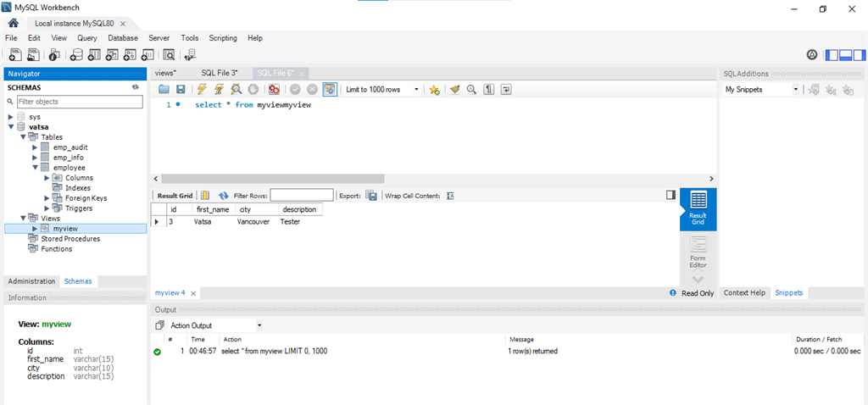Open find panel magnifier icon in editor
This screenshot has width=868, height=405.
click(x=471, y=89)
